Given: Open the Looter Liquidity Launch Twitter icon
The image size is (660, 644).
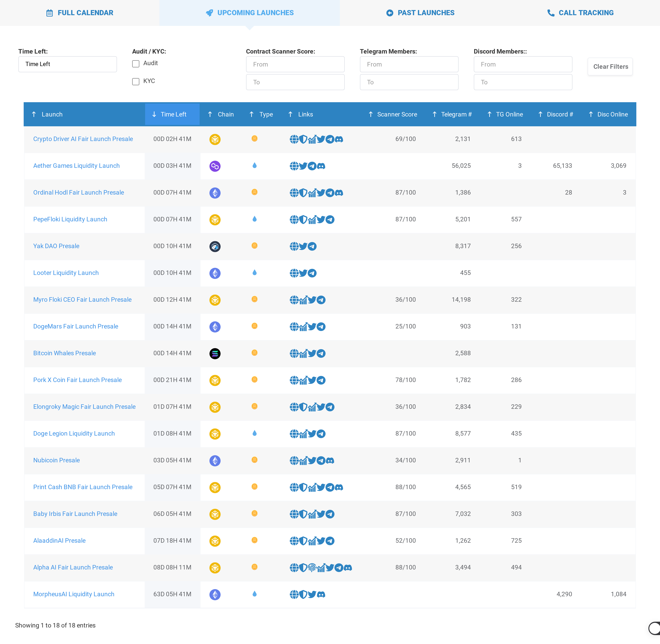Looking at the screenshot, I should tap(303, 273).
